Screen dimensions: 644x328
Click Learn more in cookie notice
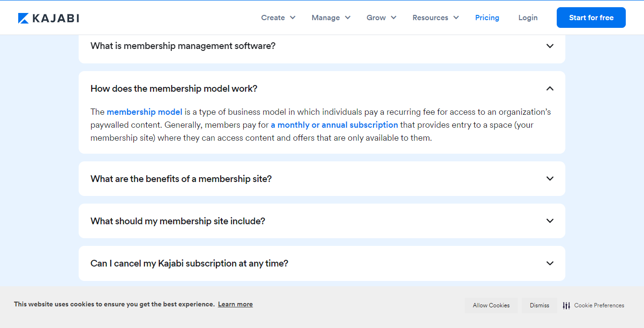click(235, 304)
